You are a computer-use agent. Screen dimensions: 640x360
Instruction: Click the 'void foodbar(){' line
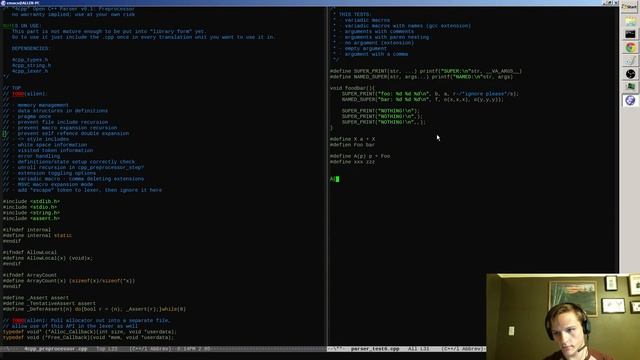(352, 88)
